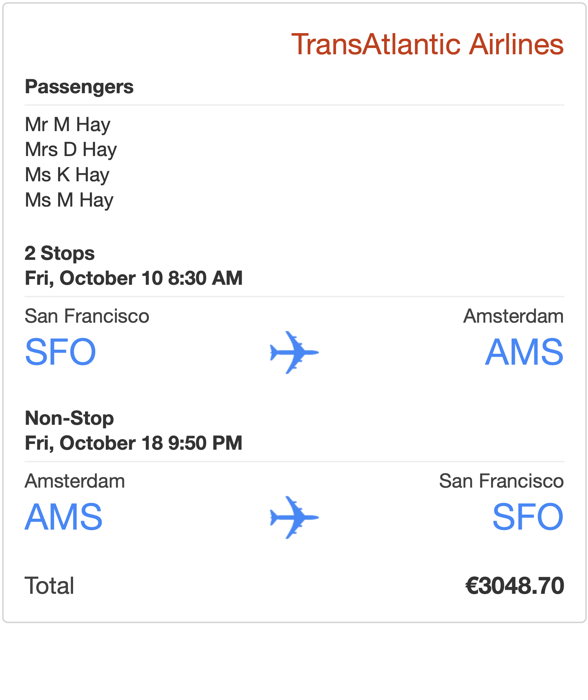Click the 2 Stops label
The width and height of the screenshot is (588, 700).
click(x=60, y=253)
